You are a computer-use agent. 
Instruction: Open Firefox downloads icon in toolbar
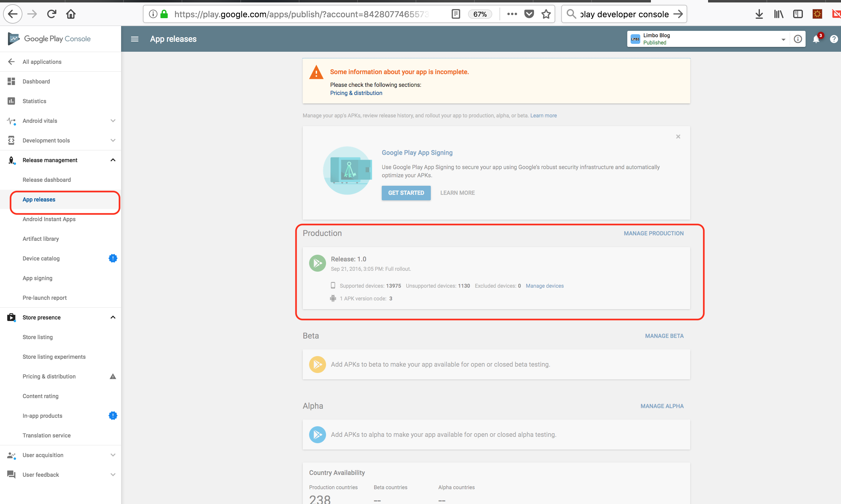pos(759,14)
